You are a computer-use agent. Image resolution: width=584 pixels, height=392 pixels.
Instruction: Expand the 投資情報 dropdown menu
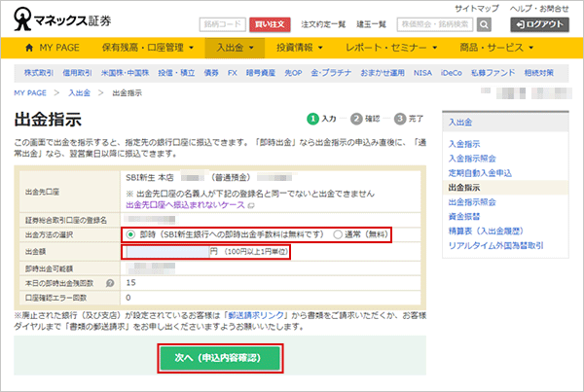tap(300, 48)
